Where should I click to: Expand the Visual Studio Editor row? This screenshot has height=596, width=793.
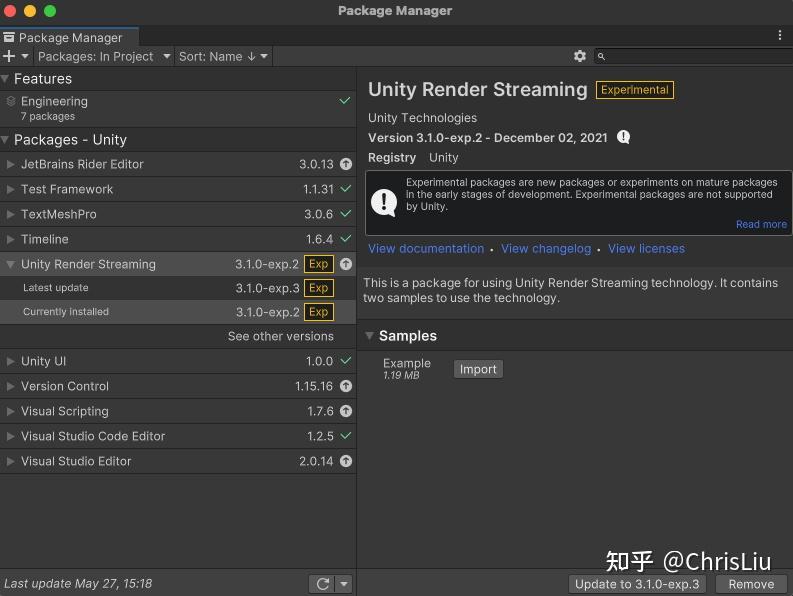pyautogui.click(x=10, y=461)
